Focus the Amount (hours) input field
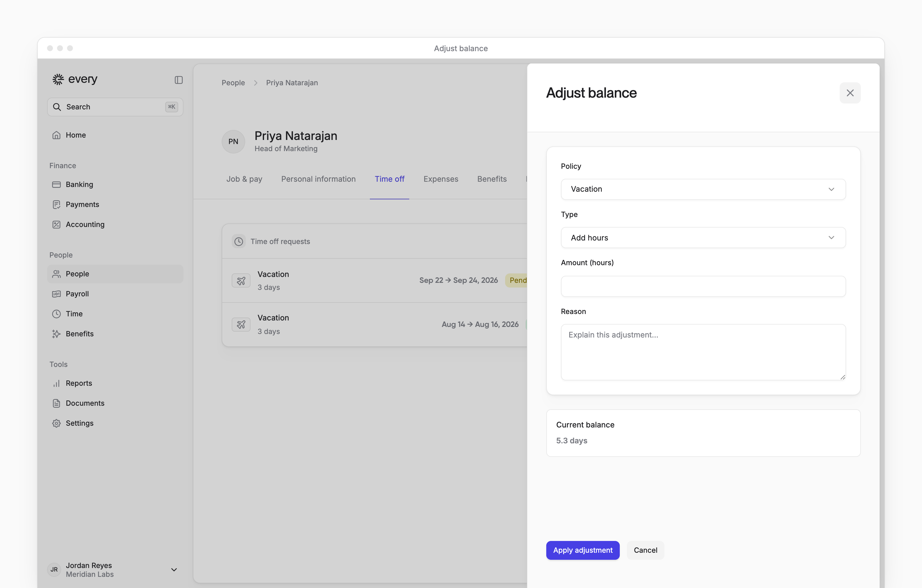 point(703,286)
